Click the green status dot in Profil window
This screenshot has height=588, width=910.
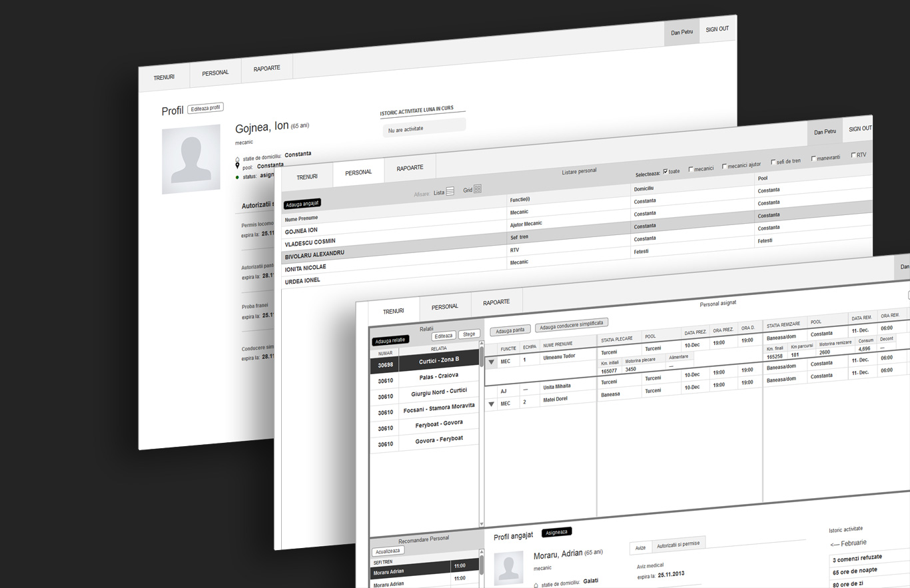pos(237,176)
